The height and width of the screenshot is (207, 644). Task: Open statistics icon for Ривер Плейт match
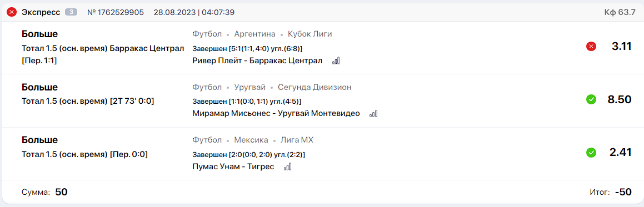pyautogui.click(x=336, y=61)
